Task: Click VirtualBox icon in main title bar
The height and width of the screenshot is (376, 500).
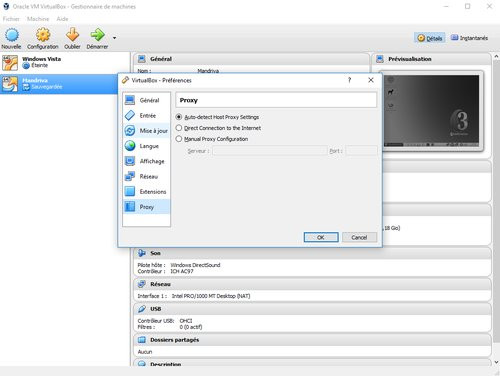Action: [6, 6]
